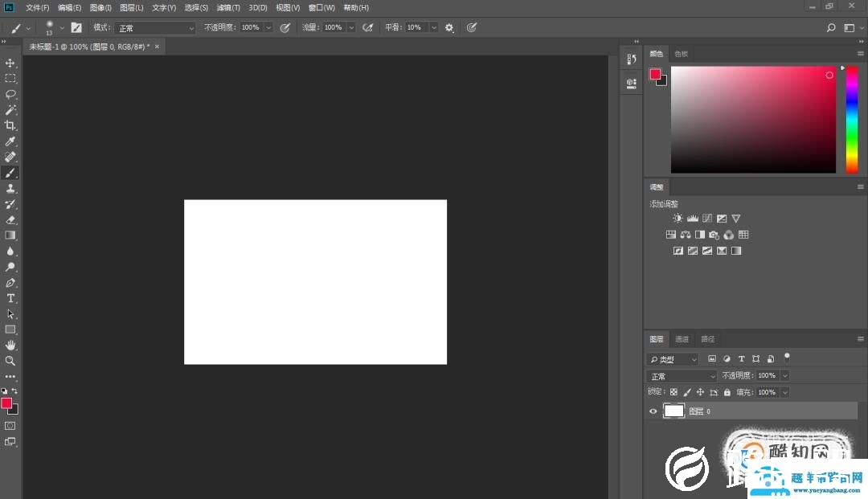Activate the Horizontal Type tool
This screenshot has width=868, height=499.
tap(10, 298)
